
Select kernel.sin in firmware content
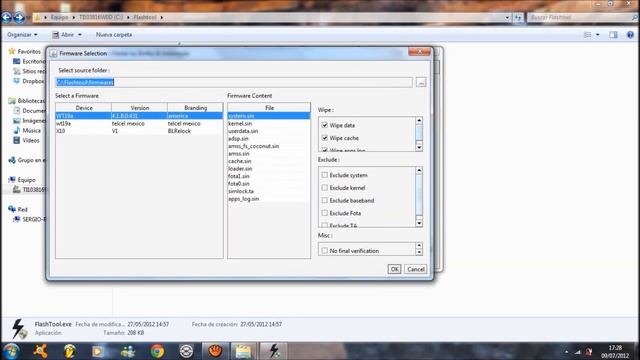pos(269,123)
